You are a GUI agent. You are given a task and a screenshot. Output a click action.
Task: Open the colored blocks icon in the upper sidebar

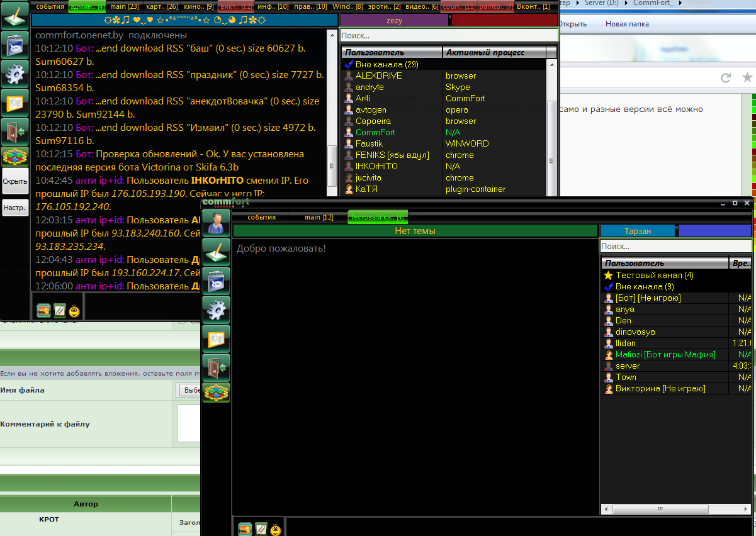coord(14,156)
